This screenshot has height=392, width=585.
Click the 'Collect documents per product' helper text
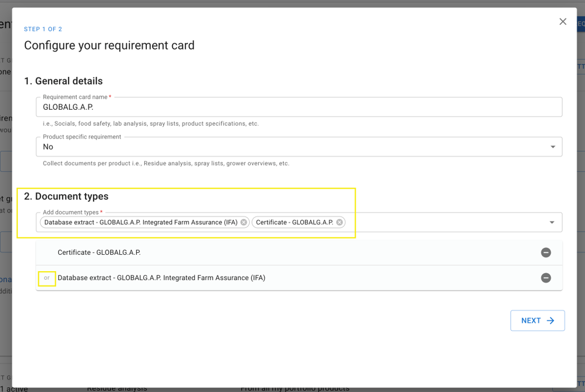click(x=166, y=164)
